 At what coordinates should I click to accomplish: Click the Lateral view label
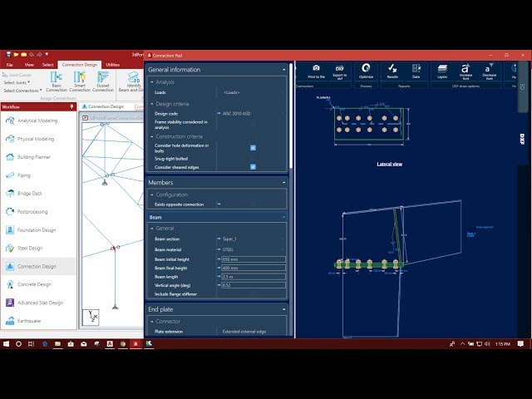390,164
